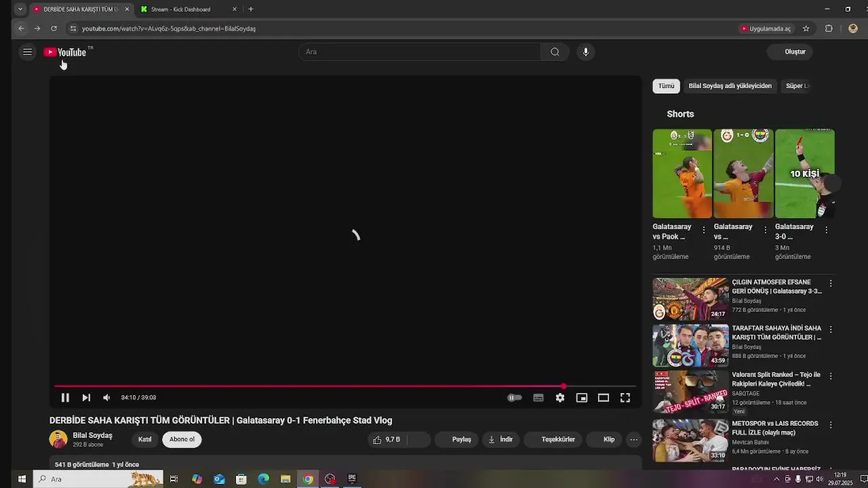Open player settings gear
Screen dimensions: 868x488
click(x=560, y=398)
